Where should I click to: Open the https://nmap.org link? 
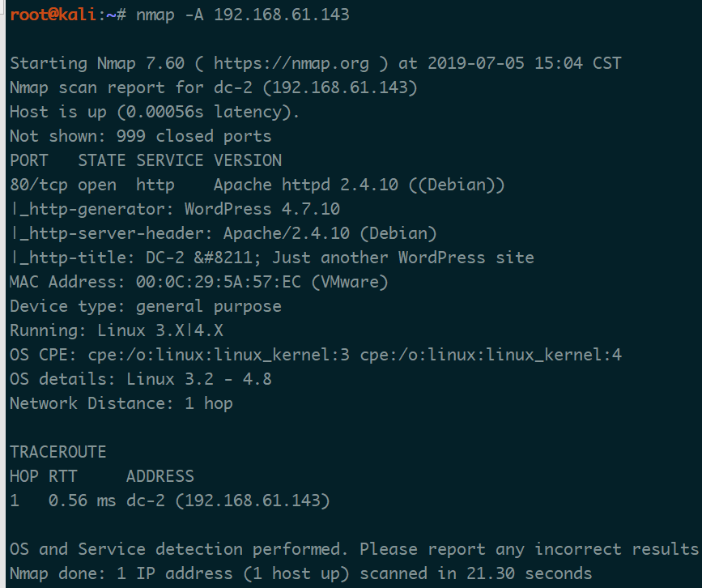[x=291, y=63]
